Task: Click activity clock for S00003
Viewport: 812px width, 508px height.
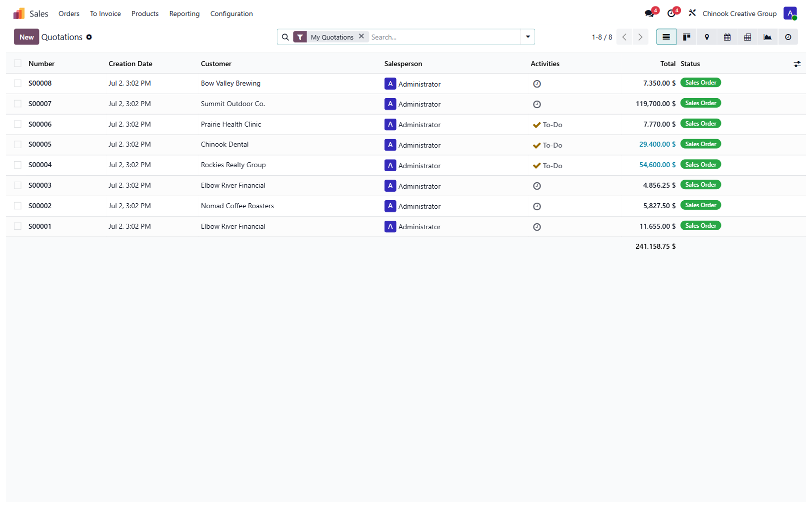Action: (537, 186)
